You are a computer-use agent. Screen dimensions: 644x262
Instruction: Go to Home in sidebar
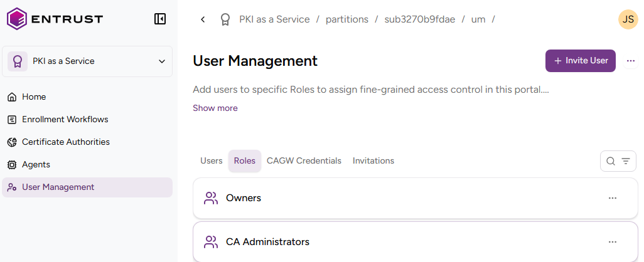[34, 97]
